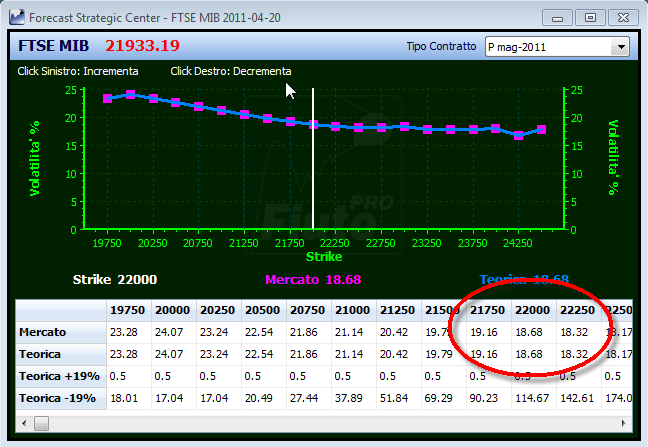Click the volatility marker at strike 24250
Viewport: 648px width, 447px height.
tap(518, 135)
